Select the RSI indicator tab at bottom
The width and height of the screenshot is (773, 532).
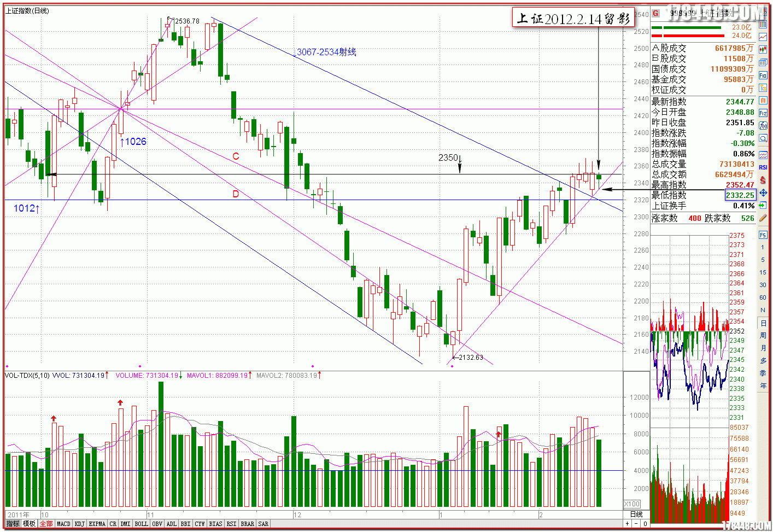[232, 524]
